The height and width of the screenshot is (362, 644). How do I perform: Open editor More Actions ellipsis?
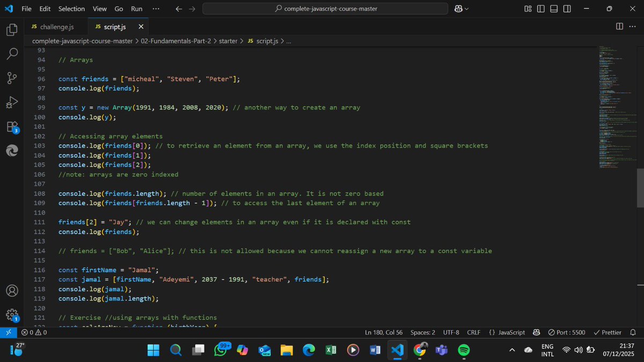[633, 26]
